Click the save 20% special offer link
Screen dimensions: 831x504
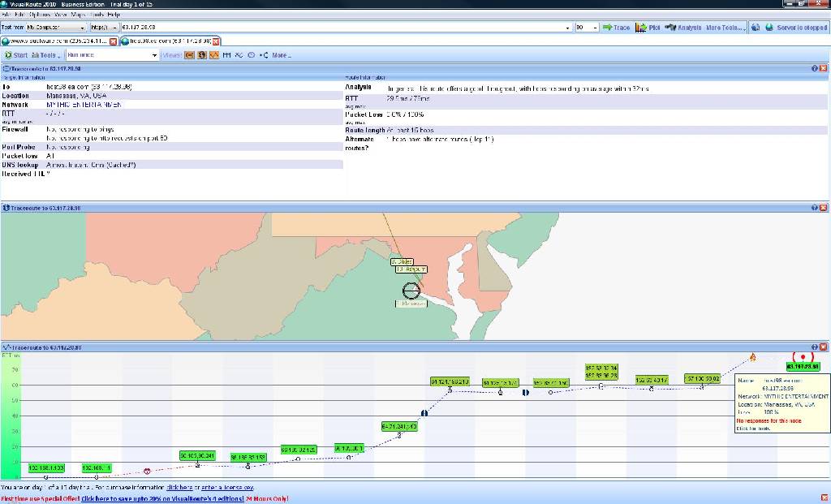coord(162,498)
